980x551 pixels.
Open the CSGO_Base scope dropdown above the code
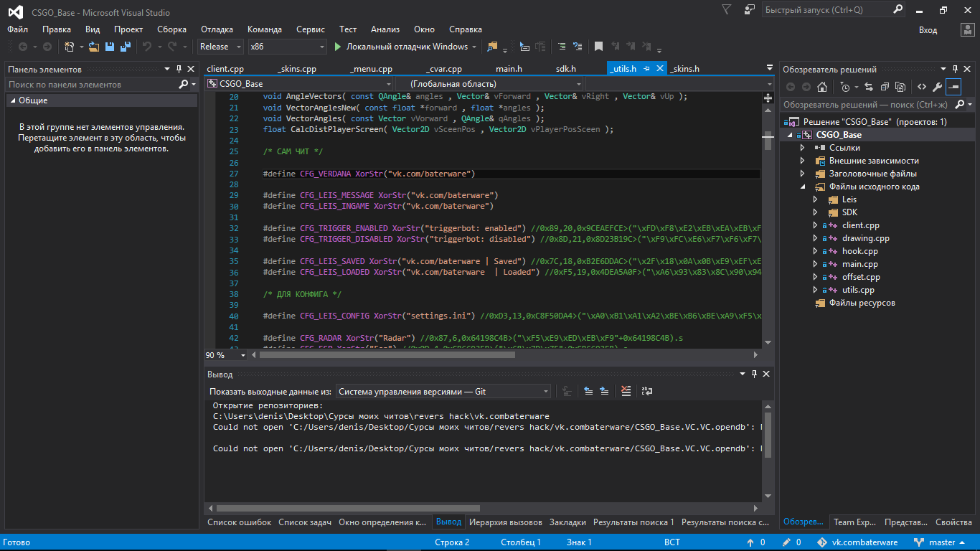298,84
